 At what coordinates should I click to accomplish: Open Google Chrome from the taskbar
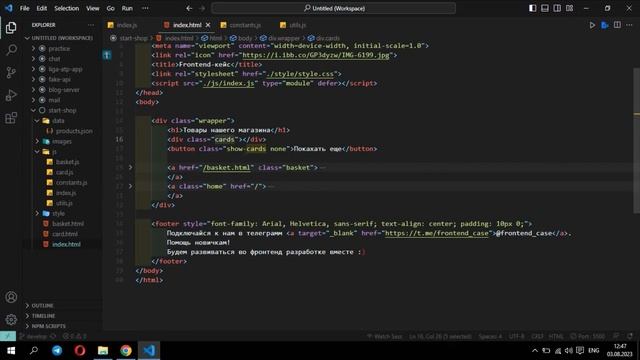pos(126,350)
